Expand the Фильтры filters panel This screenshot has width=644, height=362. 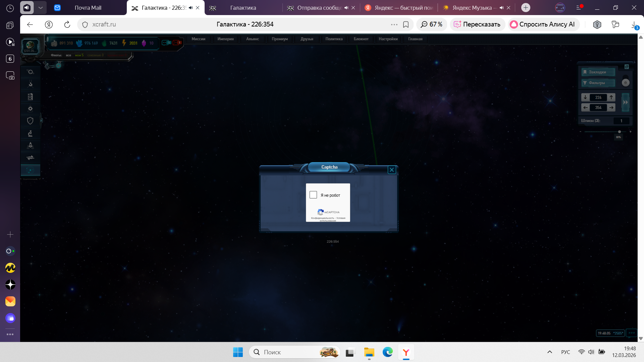pyautogui.click(x=598, y=83)
